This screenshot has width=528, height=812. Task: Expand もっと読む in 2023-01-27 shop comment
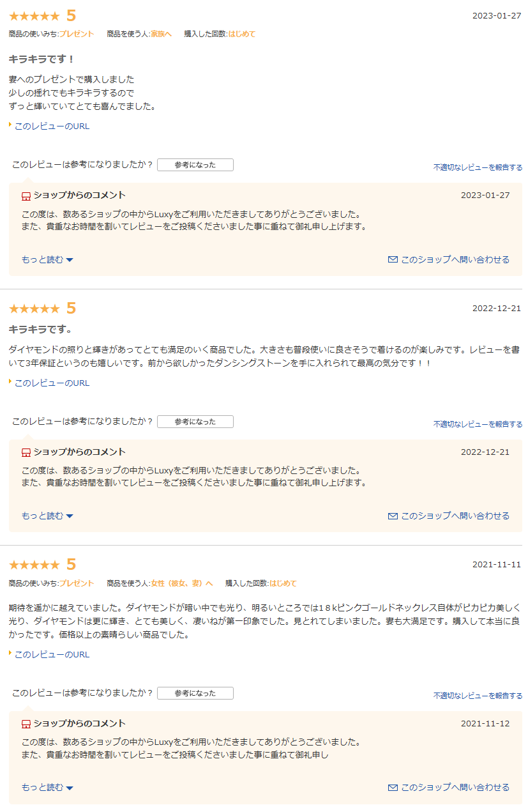coord(47,259)
